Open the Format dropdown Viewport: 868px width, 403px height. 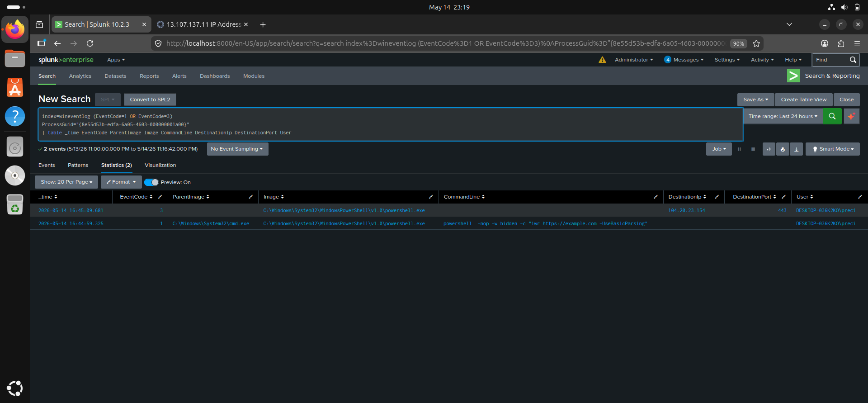click(x=121, y=182)
